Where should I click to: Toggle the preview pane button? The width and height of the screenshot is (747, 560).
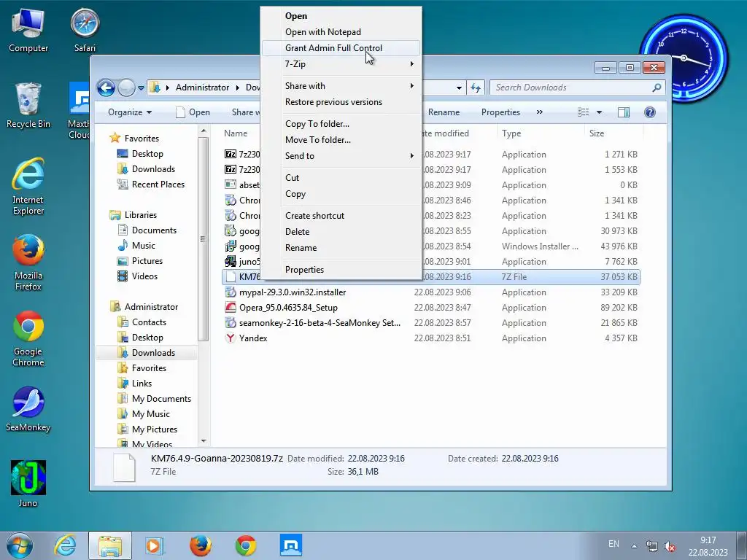[623, 112]
